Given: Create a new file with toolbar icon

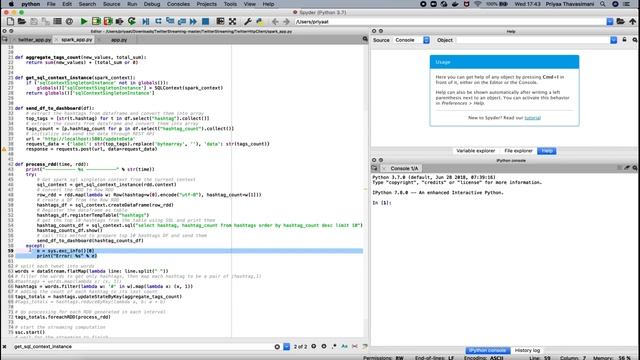Looking at the screenshot, I should pyautogui.click(x=10, y=22).
